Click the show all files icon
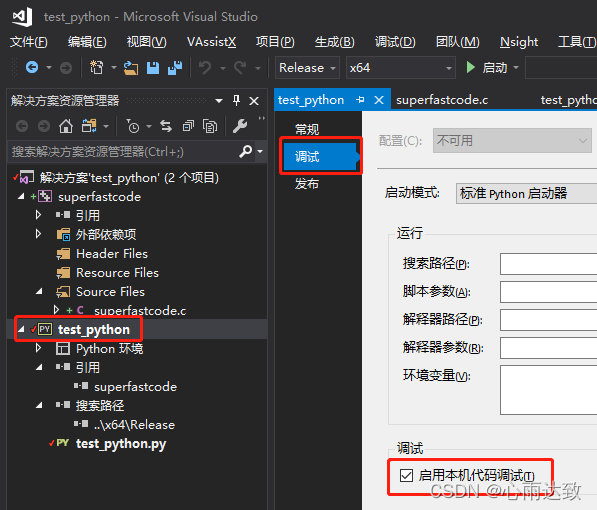This screenshot has width=597, height=510. click(x=210, y=126)
